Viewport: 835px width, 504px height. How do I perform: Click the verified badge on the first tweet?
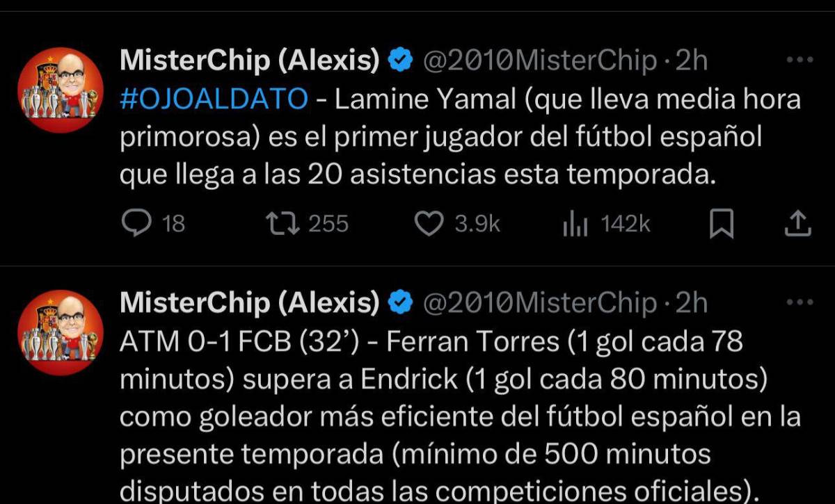click(398, 60)
